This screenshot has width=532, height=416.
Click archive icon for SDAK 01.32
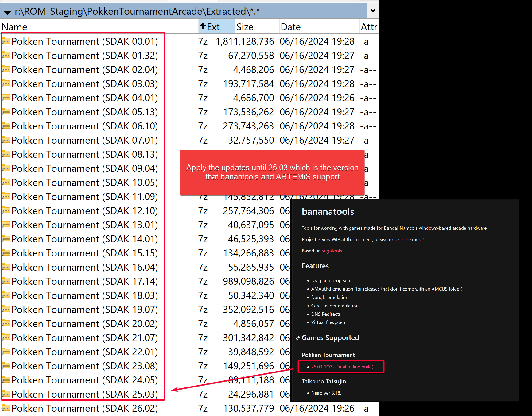pos(6,55)
